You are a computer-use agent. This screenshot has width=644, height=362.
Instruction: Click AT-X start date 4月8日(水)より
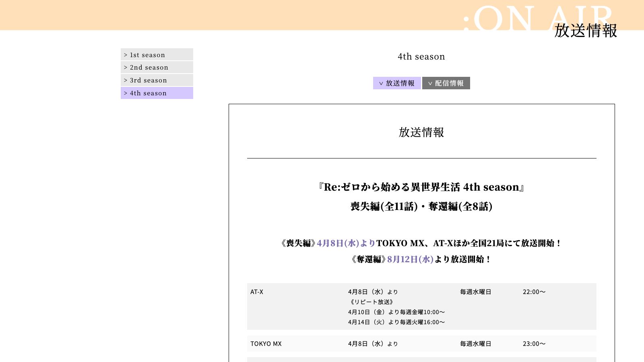pyautogui.click(x=373, y=292)
